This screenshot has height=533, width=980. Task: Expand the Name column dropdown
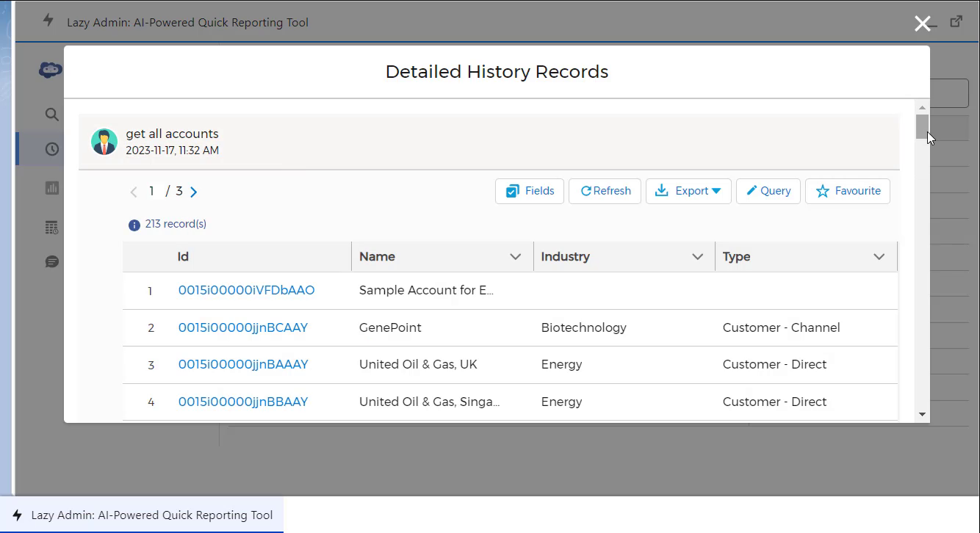click(x=516, y=257)
